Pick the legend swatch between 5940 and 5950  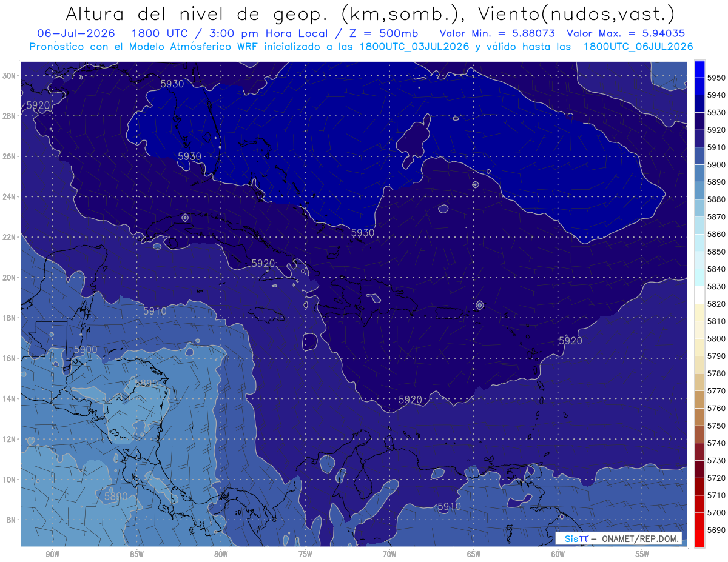tap(700, 87)
